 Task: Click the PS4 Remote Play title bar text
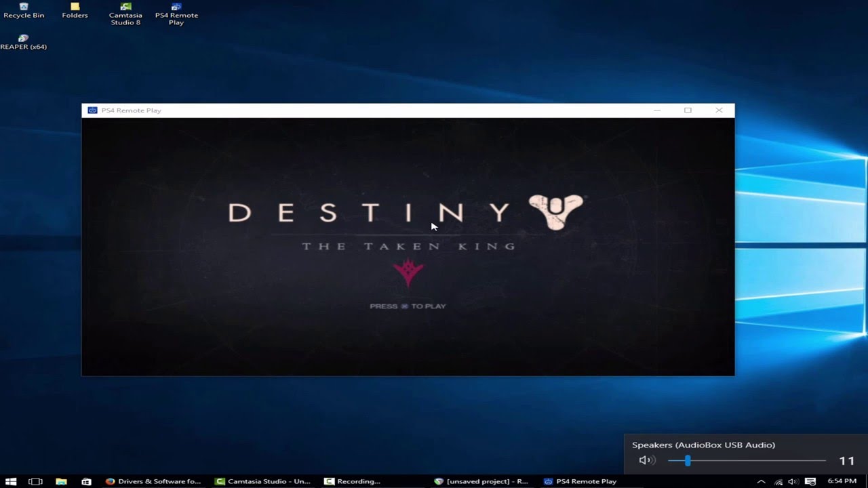point(131,110)
